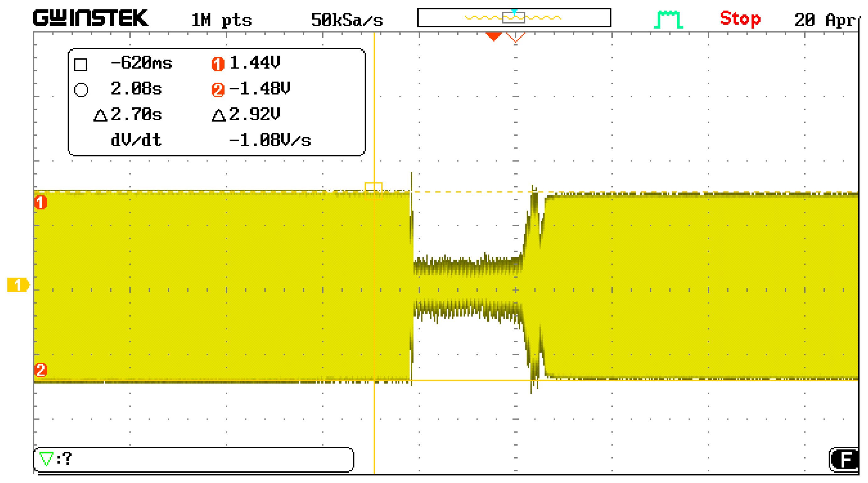
Task: Click the delta 2.92V voltage readout
Action: 246,115
